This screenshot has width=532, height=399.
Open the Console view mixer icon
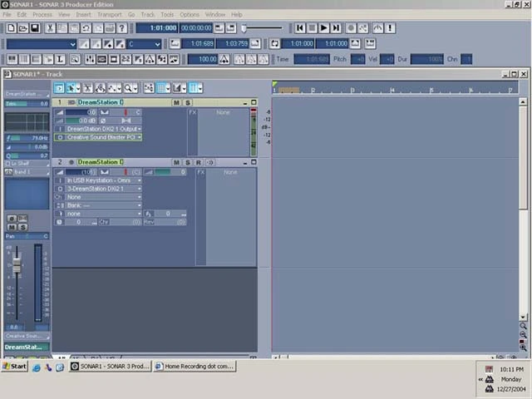pyautogui.click(x=90, y=59)
